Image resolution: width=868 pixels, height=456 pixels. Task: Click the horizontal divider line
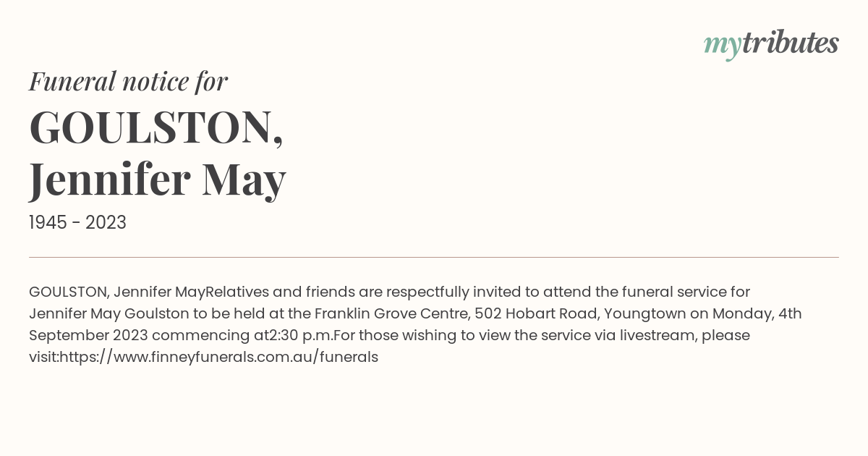tap(434, 257)
